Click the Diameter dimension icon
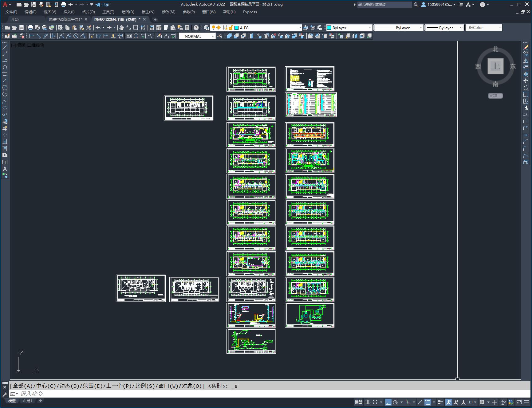532x408 pixels. pos(76,36)
